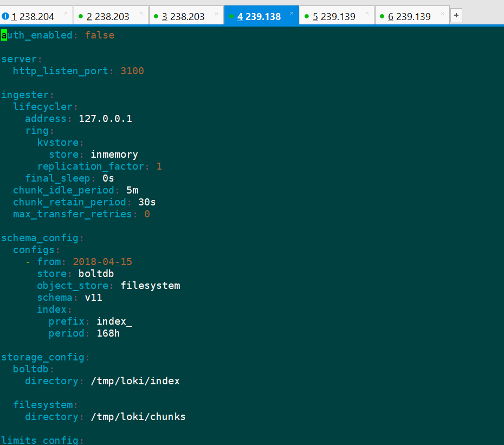Select active session tab 4 239.138
504x445 pixels.
pos(262,15)
